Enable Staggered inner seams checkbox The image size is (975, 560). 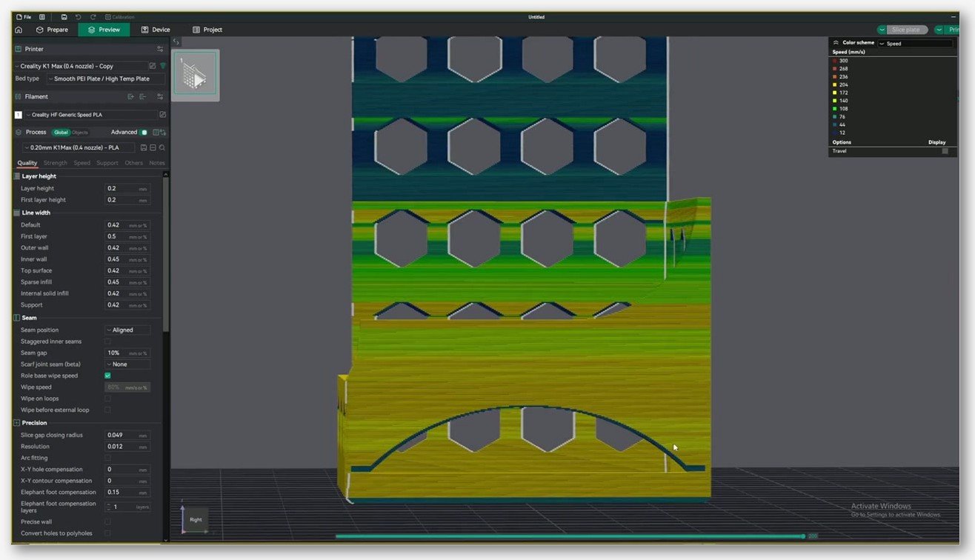[x=107, y=341]
